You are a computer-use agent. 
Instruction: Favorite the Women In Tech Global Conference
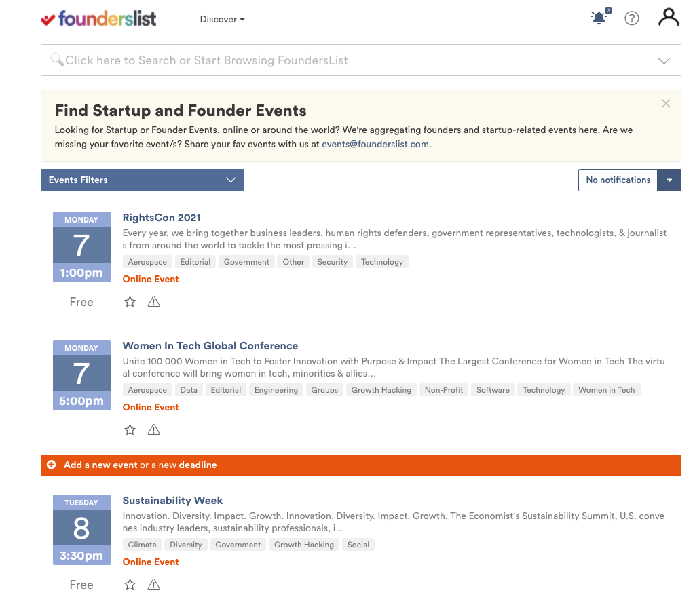coord(130,430)
